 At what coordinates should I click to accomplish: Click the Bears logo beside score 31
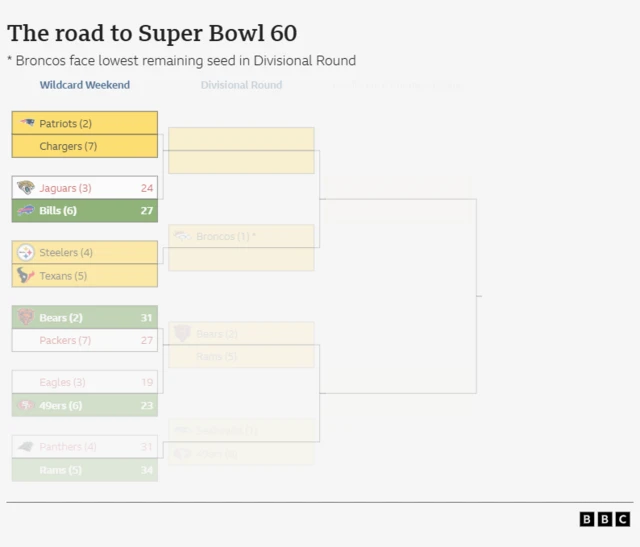(x=26, y=317)
